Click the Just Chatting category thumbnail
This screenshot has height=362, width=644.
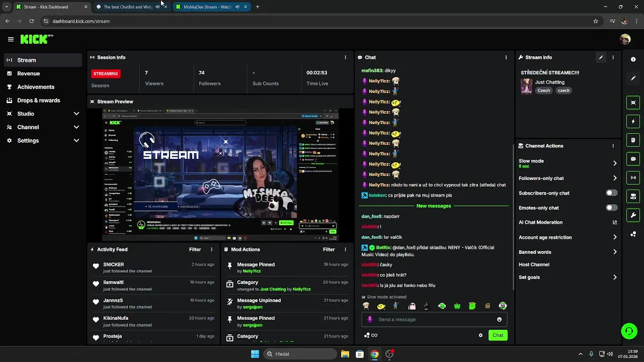coord(526,86)
